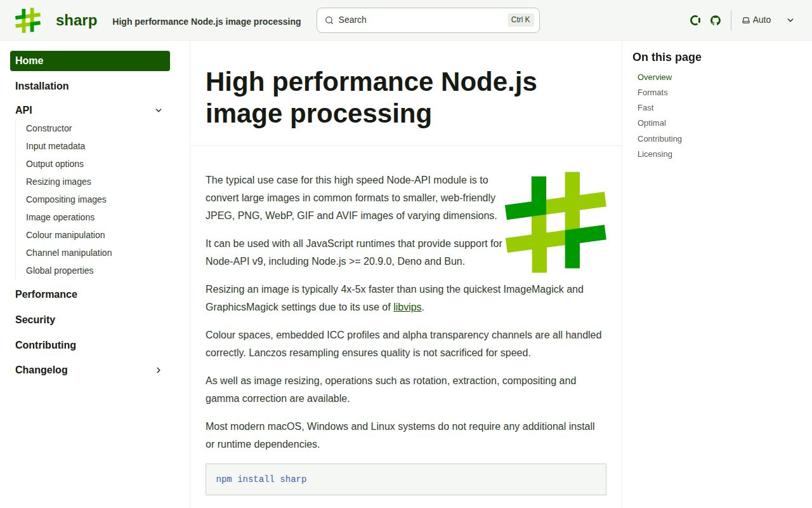Open the Channel manipulation page

[x=69, y=253]
